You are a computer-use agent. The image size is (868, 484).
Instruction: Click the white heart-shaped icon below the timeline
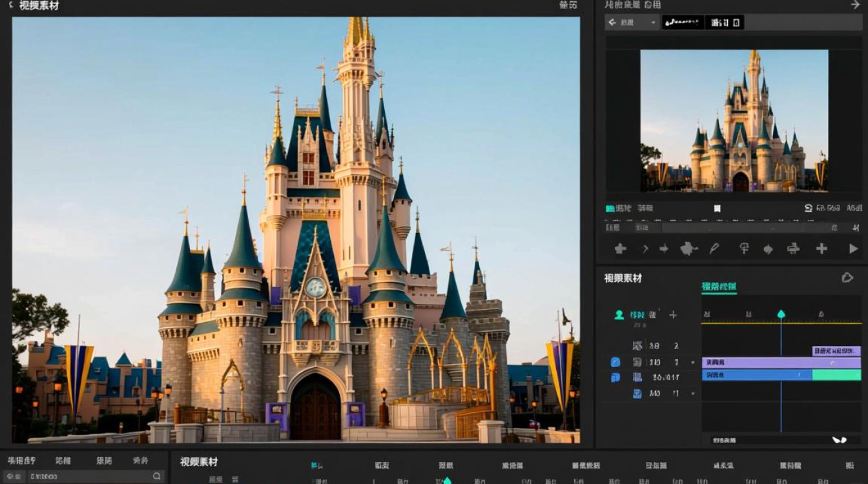click(x=839, y=440)
